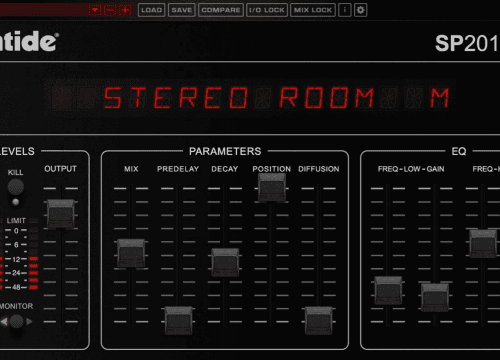Click the POSITION fader handle
This screenshot has width=500, height=360.
point(272,187)
